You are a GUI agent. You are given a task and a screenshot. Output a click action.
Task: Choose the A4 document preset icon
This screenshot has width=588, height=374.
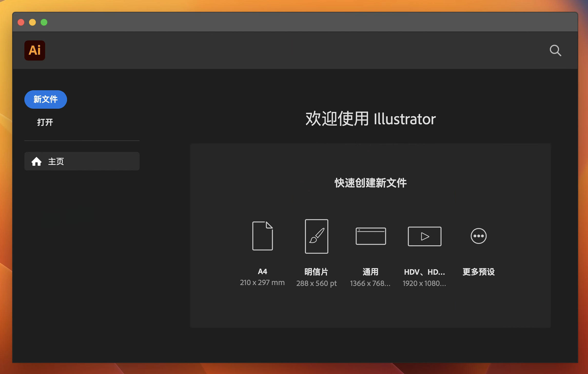tap(262, 236)
